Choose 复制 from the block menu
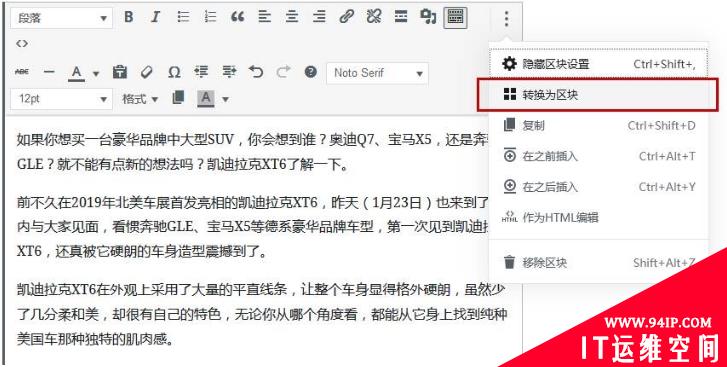This screenshot has height=367, width=727. pyautogui.click(x=598, y=126)
